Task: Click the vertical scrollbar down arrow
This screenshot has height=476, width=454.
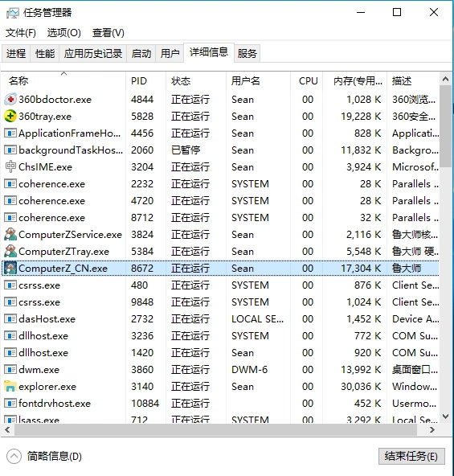Action: point(445,416)
